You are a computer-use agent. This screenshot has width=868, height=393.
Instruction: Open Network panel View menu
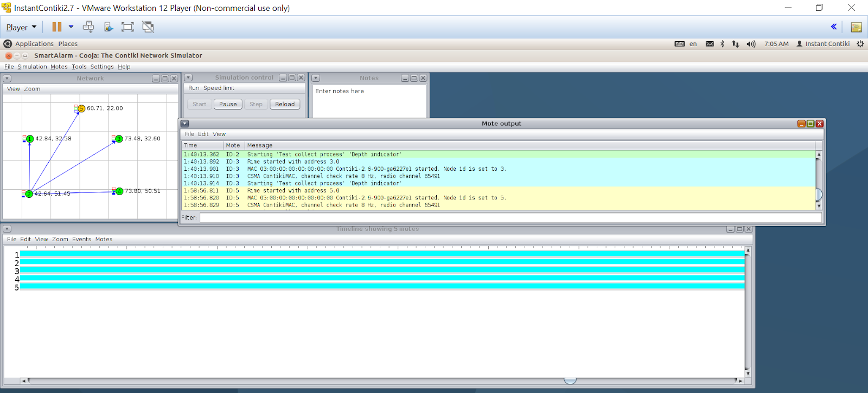point(14,89)
